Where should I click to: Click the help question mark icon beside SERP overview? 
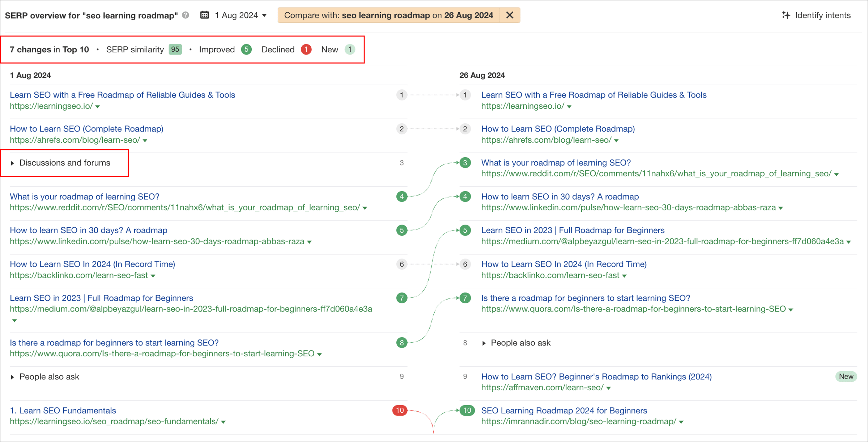click(x=186, y=15)
